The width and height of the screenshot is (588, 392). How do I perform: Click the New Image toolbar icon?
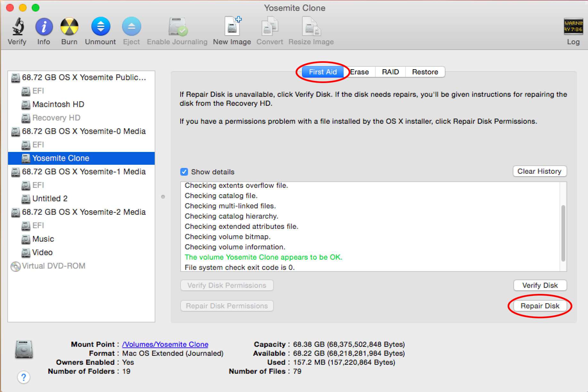tap(233, 26)
